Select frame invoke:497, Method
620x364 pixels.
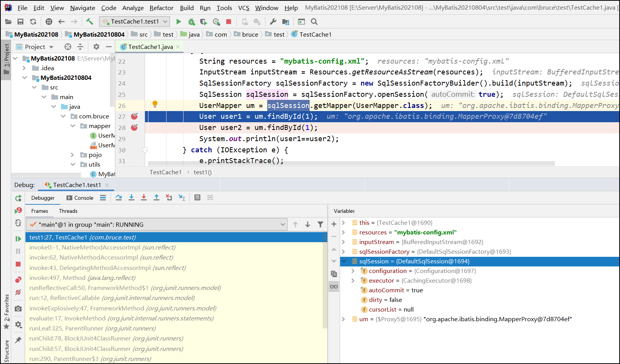pyautogui.click(x=83, y=278)
